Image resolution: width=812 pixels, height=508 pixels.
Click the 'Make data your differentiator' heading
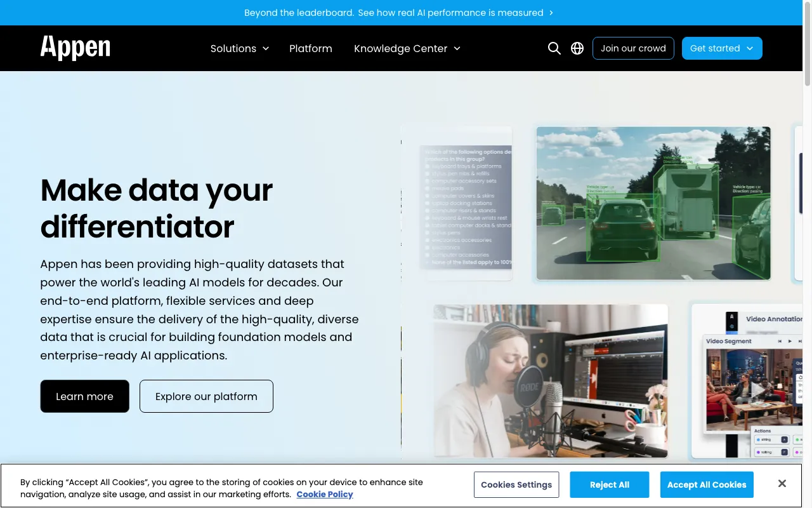point(157,208)
